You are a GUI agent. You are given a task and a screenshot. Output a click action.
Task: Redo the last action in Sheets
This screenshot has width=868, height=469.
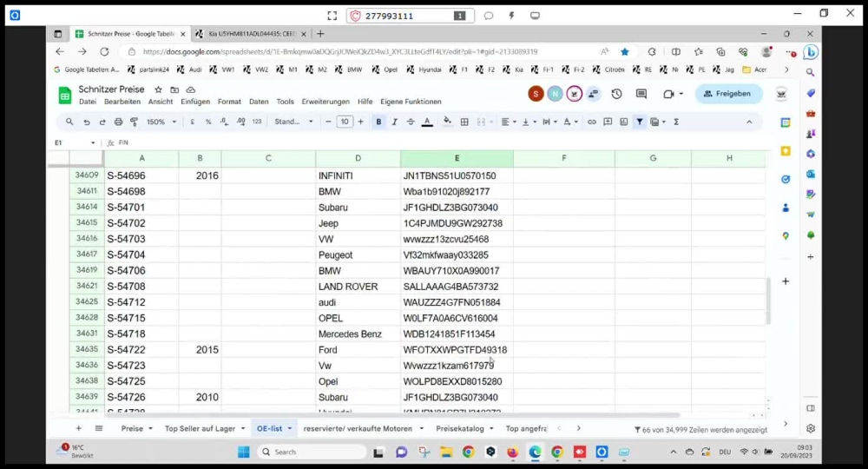tap(102, 122)
